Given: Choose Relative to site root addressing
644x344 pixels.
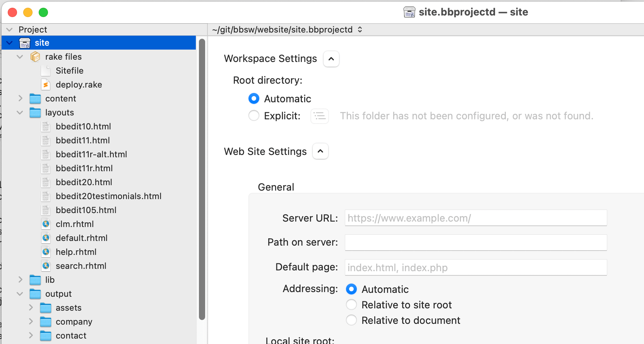Looking at the screenshot, I should [x=351, y=305].
